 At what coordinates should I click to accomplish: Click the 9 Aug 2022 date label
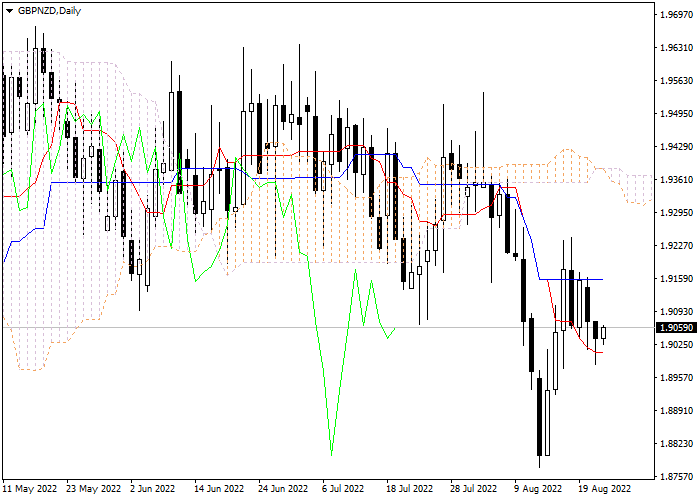click(x=538, y=489)
